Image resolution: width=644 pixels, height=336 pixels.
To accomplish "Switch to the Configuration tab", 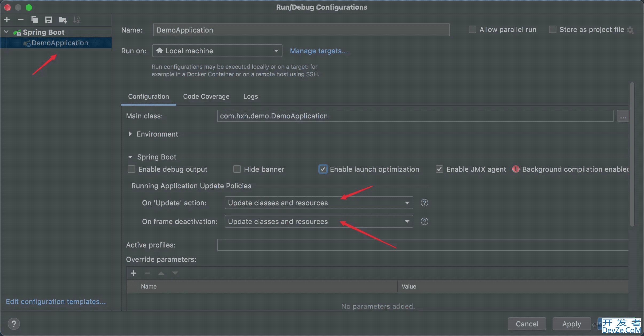I will (x=148, y=97).
